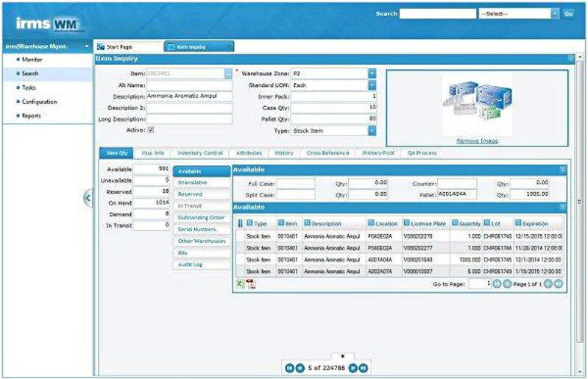Screen dimensions: 588x379
Task: Export the grid to PDF
Action: (250, 284)
